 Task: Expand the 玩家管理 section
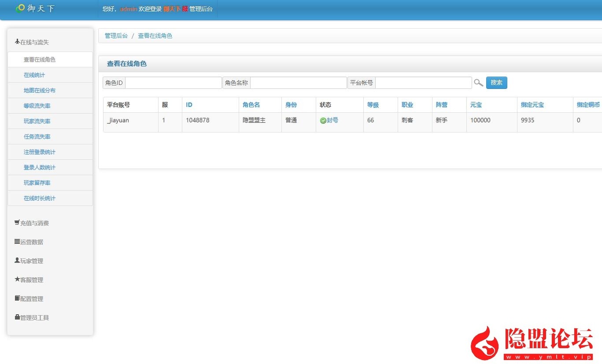click(x=31, y=261)
